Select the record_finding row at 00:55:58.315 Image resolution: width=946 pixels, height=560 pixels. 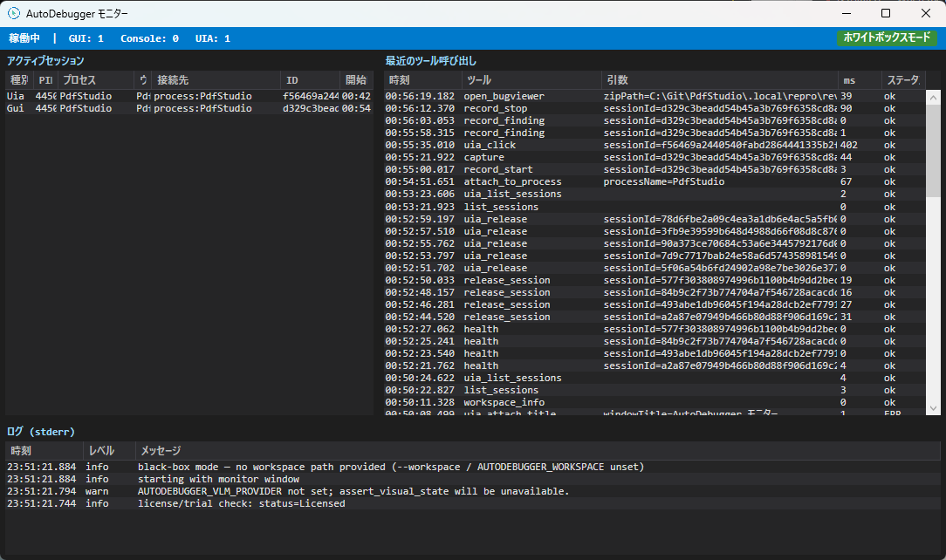click(x=655, y=133)
